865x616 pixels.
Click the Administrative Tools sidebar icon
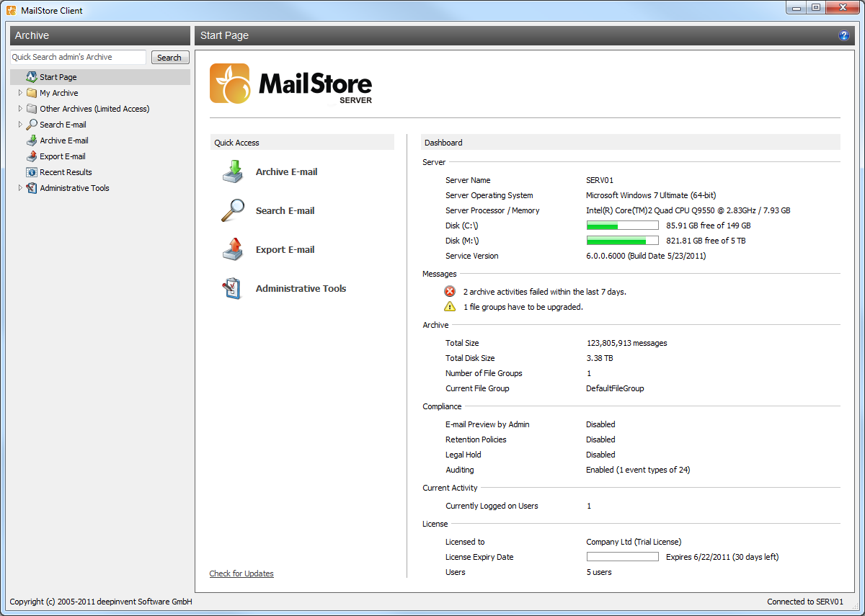[x=32, y=188]
